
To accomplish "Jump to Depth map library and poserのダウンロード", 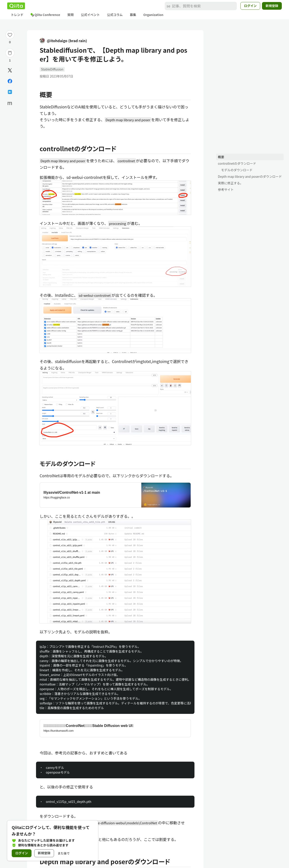I will [x=250, y=177].
